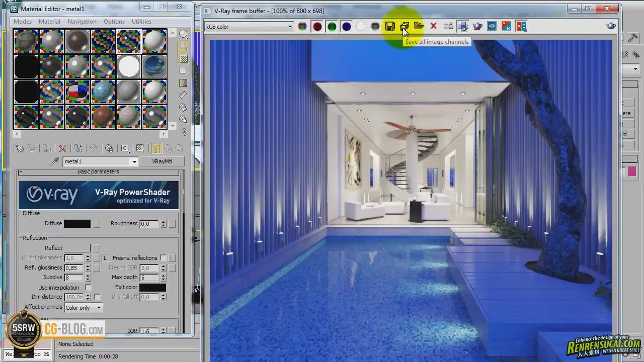Click Roughness value field
Image resolution: width=644 pixels, height=362 pixels.
pos(149,224)
